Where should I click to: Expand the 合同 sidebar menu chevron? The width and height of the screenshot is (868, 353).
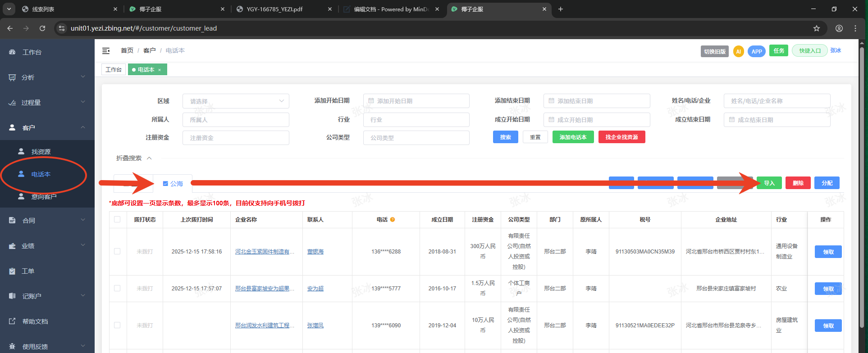(83, 220)
